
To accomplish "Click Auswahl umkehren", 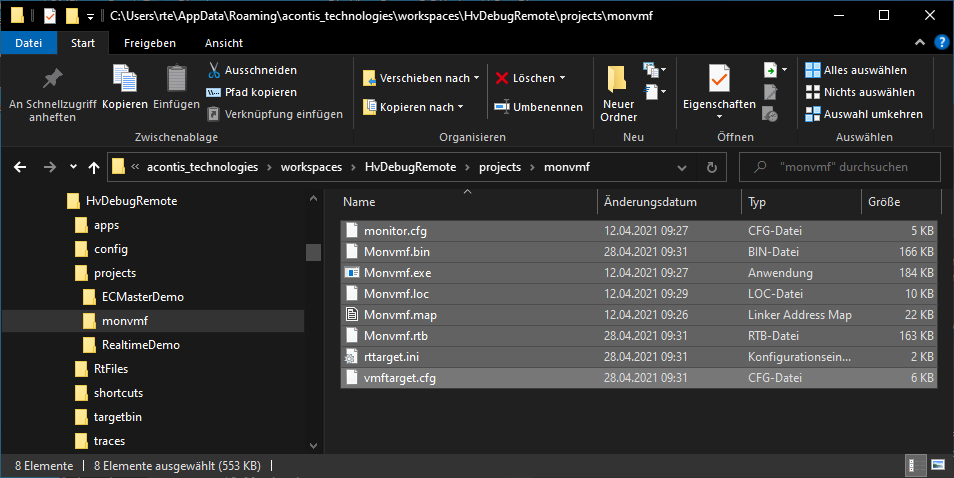I will 864,114.
